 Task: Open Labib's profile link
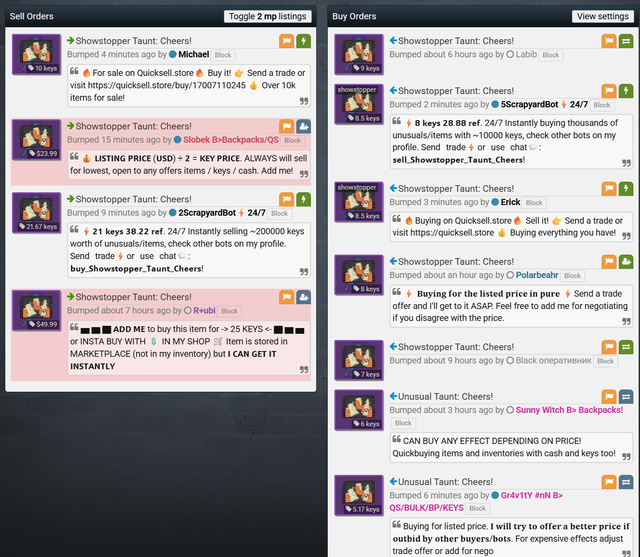526,55
